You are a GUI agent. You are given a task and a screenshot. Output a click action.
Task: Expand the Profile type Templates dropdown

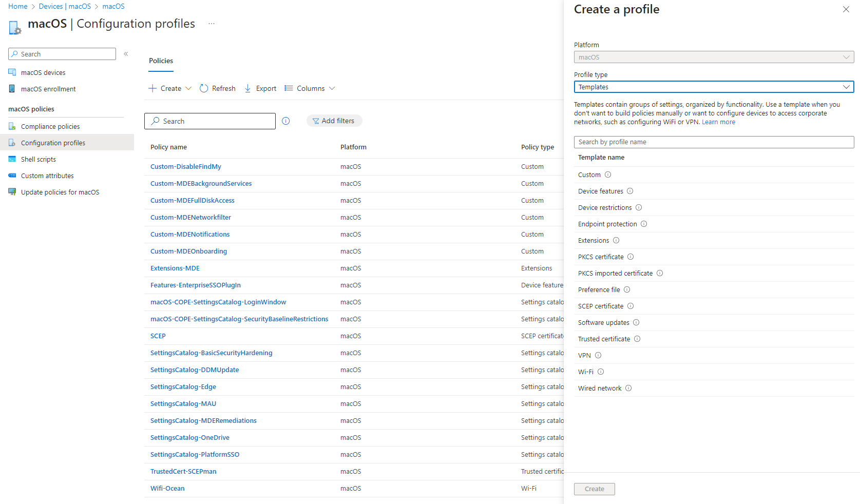pyautogui.click(x=714, y=87)
